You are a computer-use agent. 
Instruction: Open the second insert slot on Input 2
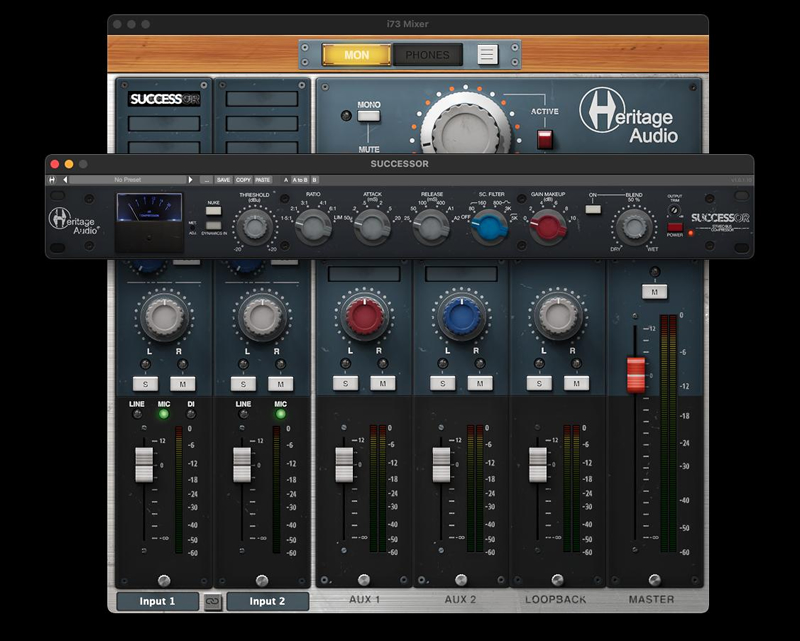[262, 124]
